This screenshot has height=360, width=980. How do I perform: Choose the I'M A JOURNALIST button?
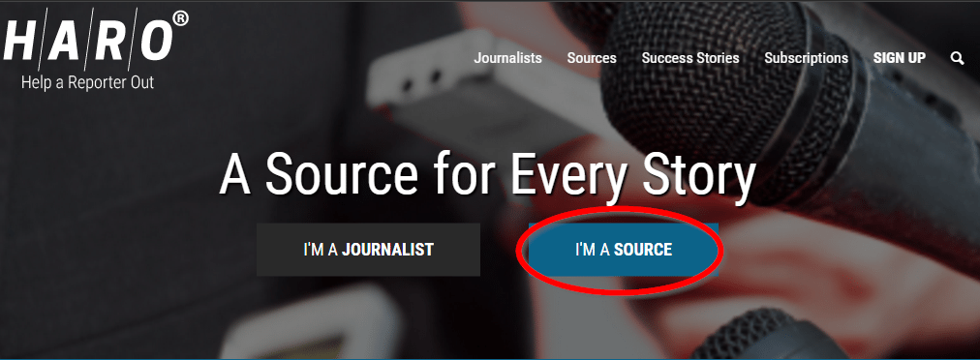[368, 250]
